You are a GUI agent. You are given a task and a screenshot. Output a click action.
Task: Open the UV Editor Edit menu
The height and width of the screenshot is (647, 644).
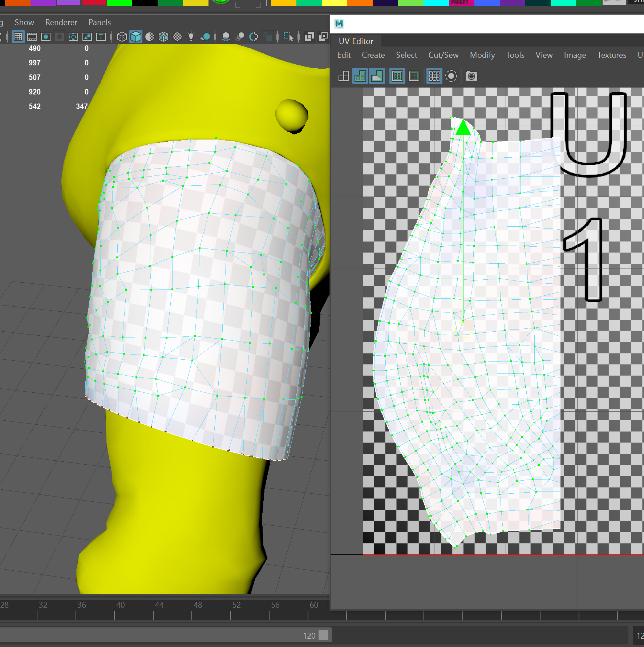(344, 55)
